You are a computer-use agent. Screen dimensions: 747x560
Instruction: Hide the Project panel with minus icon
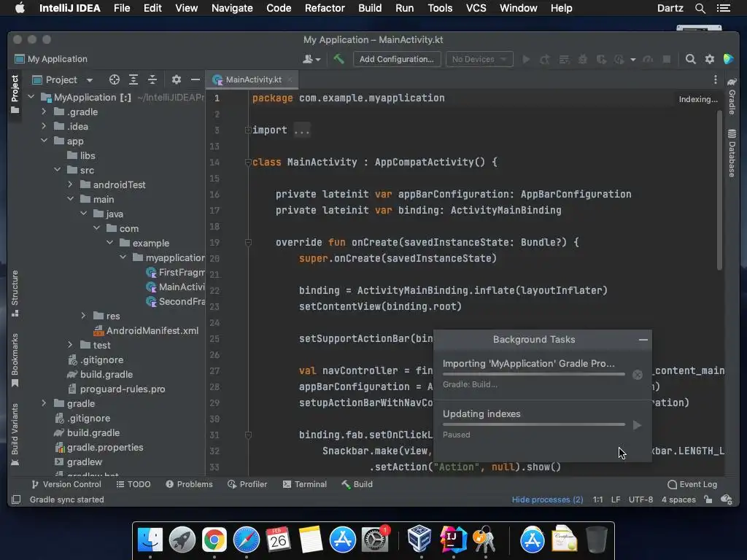(x=196, y=79)
